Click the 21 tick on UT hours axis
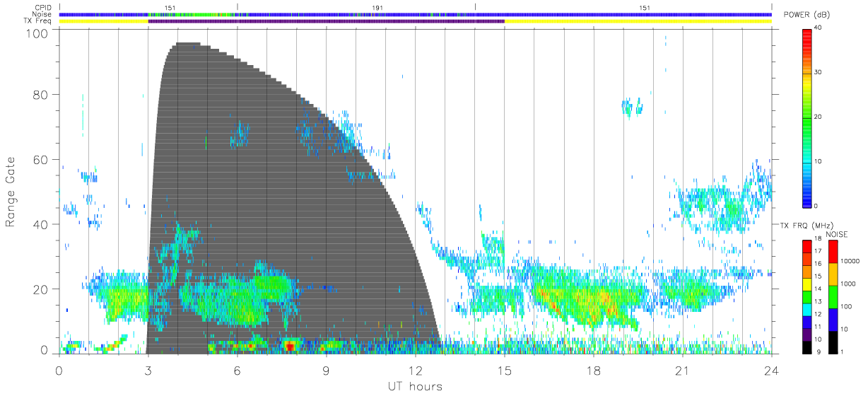The image size is (868, 401). coord(682,371)
